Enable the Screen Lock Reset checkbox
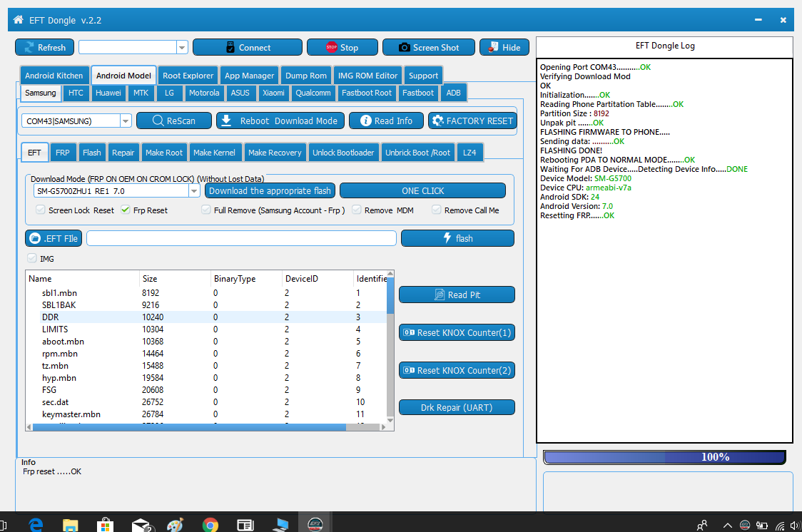Screen dimensions: 802x532 [x=41, y=210]
